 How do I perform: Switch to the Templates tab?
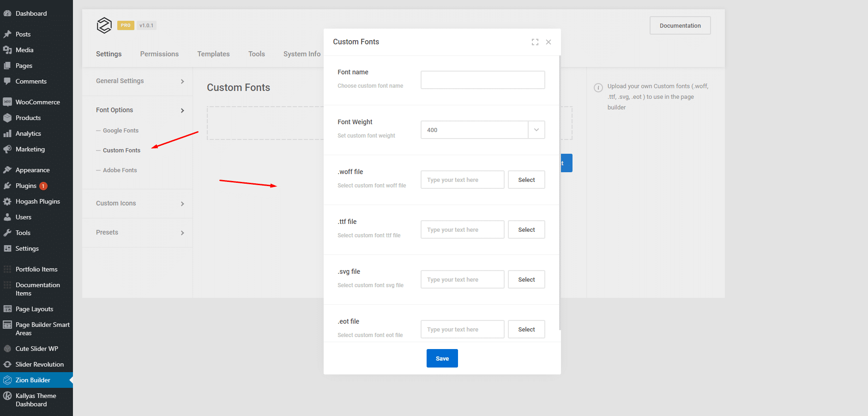tap(213, 54)
